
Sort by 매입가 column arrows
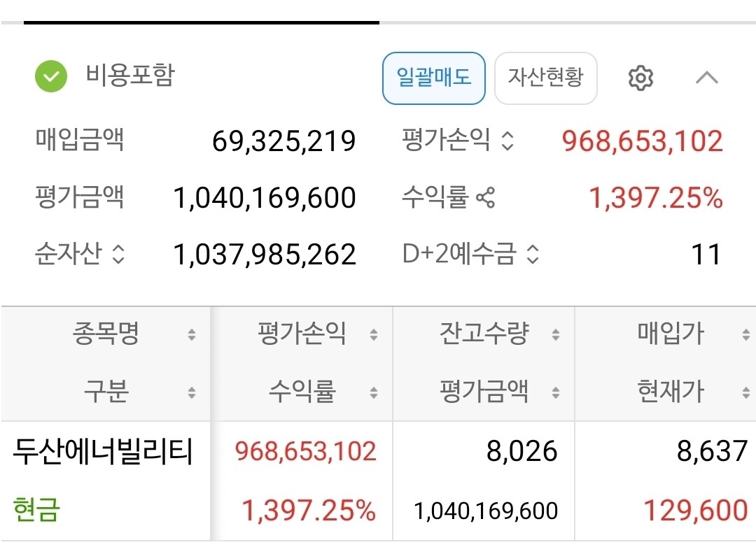point(746,334)
